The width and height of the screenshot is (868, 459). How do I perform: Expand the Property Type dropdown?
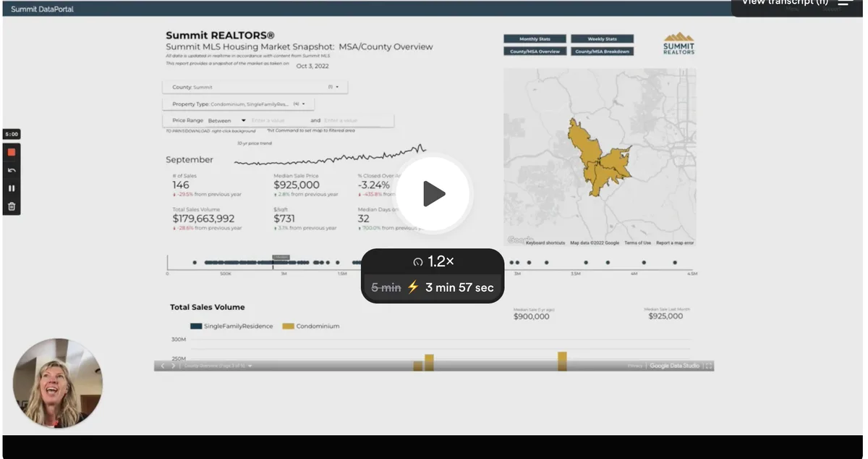pyautogui.click(x=238, y=104)
